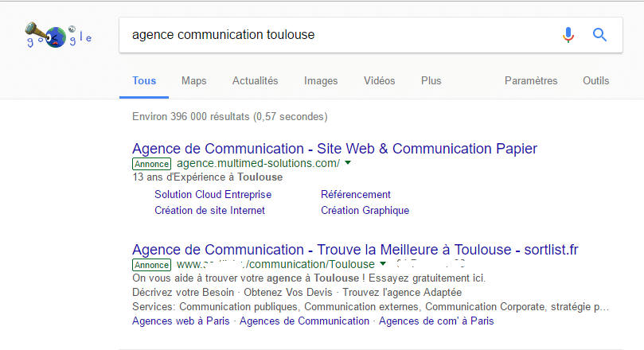Open the 'Agences de Communication' sitelink under sortlist ad
Image resolution: width=644 pixels, height=350 pixels.
[x=304, y=321]
